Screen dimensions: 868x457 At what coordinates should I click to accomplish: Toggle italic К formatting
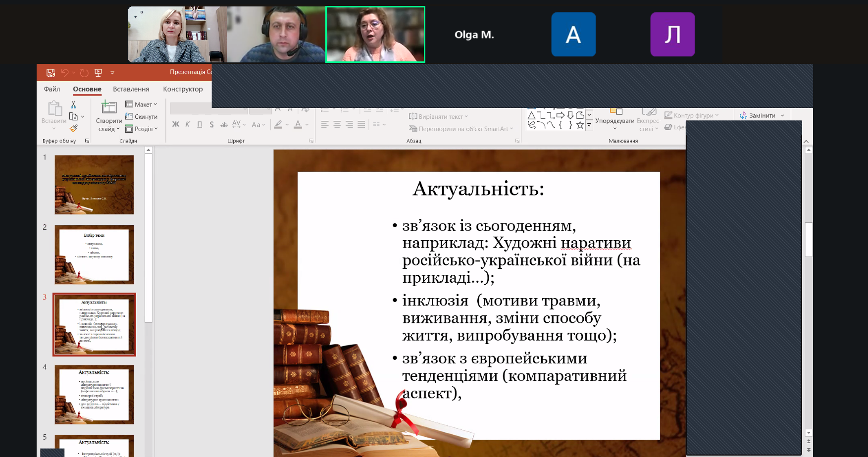[188, 124]
